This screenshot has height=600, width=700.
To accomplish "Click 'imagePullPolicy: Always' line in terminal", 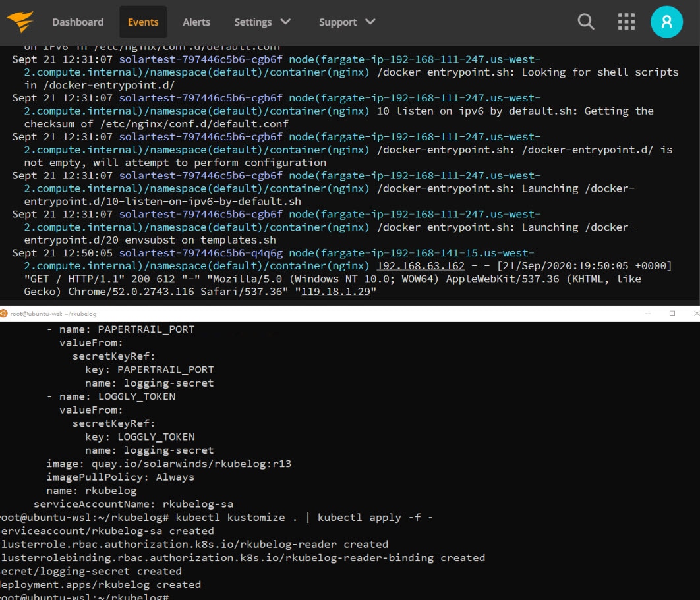I will [120, 477].
